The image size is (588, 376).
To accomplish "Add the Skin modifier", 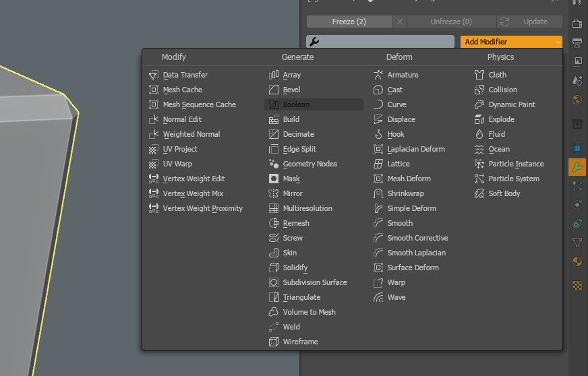I will [x=289, y=253].
